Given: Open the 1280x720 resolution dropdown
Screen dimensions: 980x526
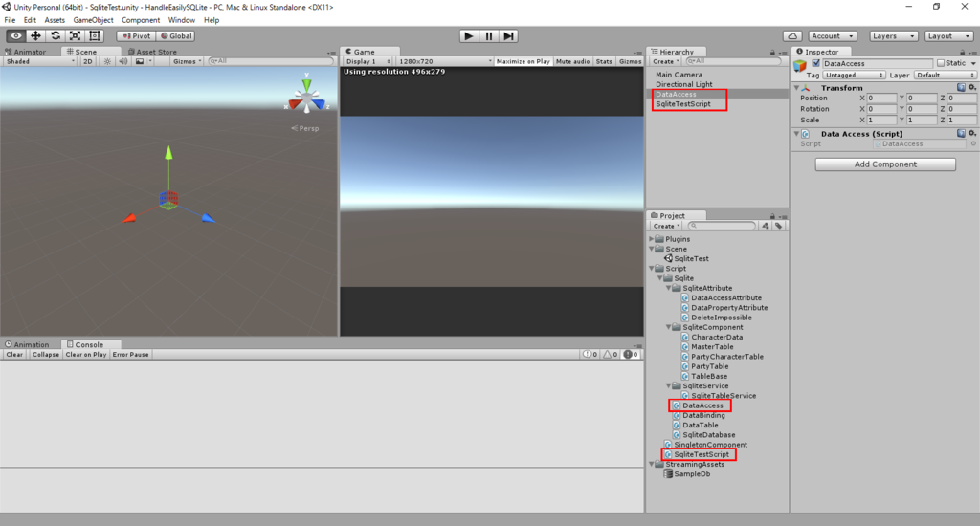Looking at the screenshot, I should pyautogui.click(x=444, y=61).
